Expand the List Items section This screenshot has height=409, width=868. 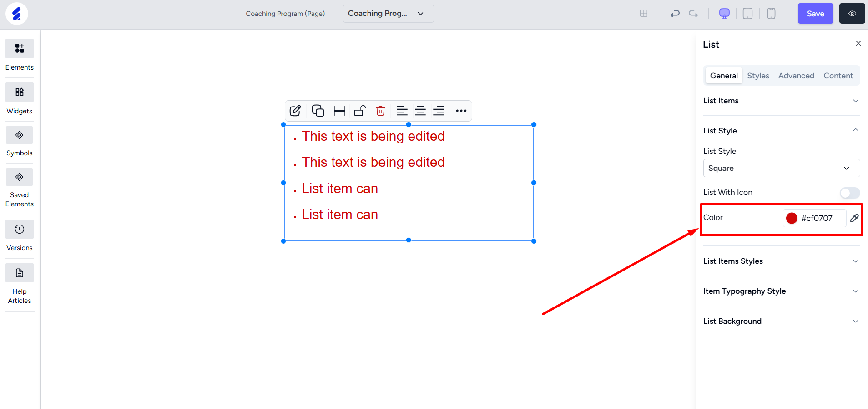(782, 101)
